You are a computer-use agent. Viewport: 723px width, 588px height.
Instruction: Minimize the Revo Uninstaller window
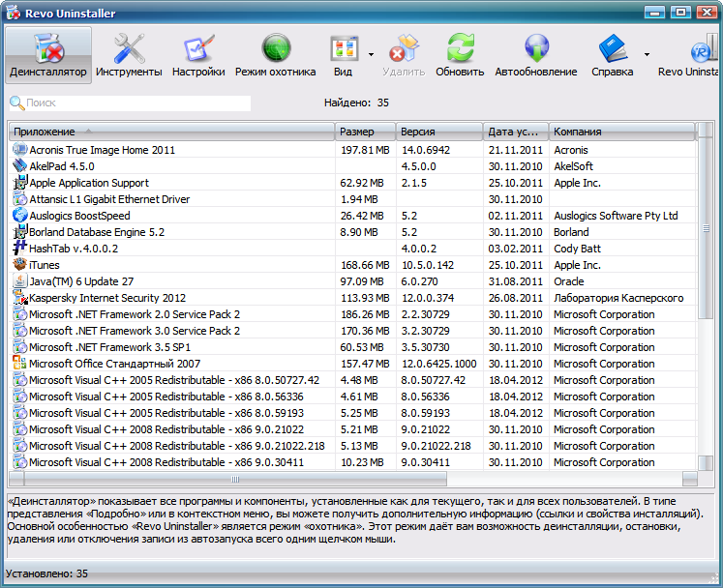click(654, 12)
